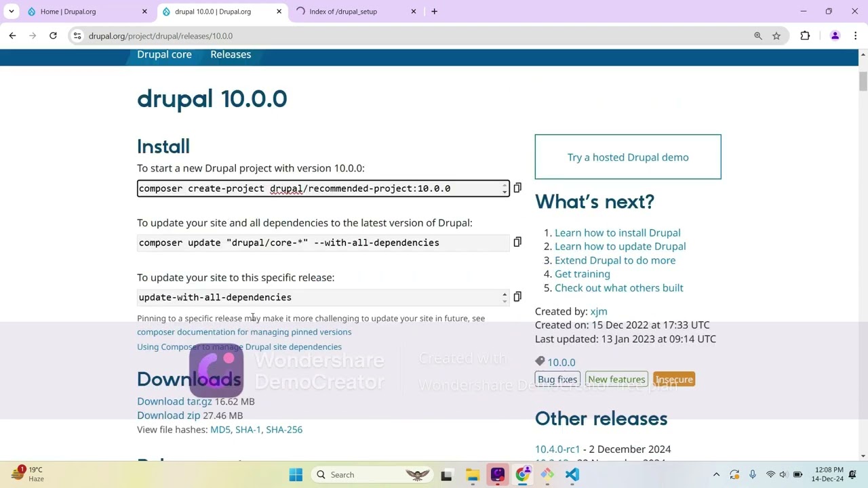Open microphone tray icon
The width and height of the screenshot is (868, 488).
click(752, 474)
